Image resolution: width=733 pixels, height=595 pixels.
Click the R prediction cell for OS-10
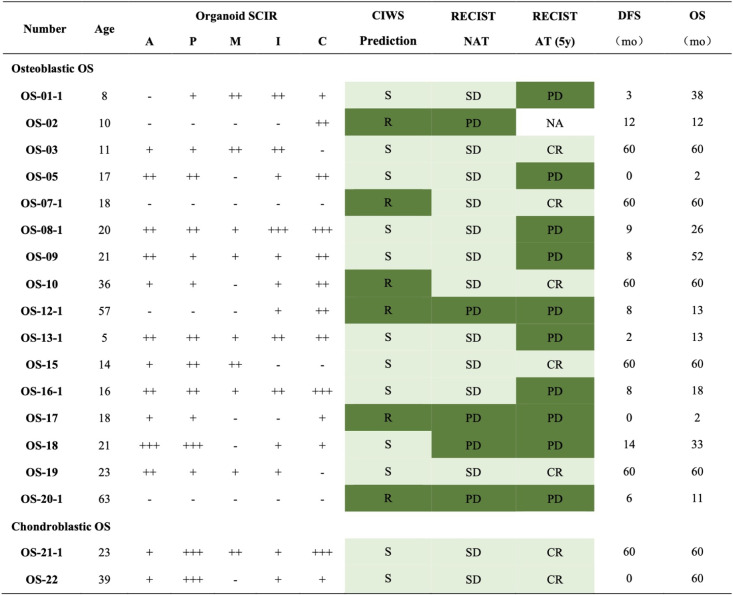pos(388,283)
